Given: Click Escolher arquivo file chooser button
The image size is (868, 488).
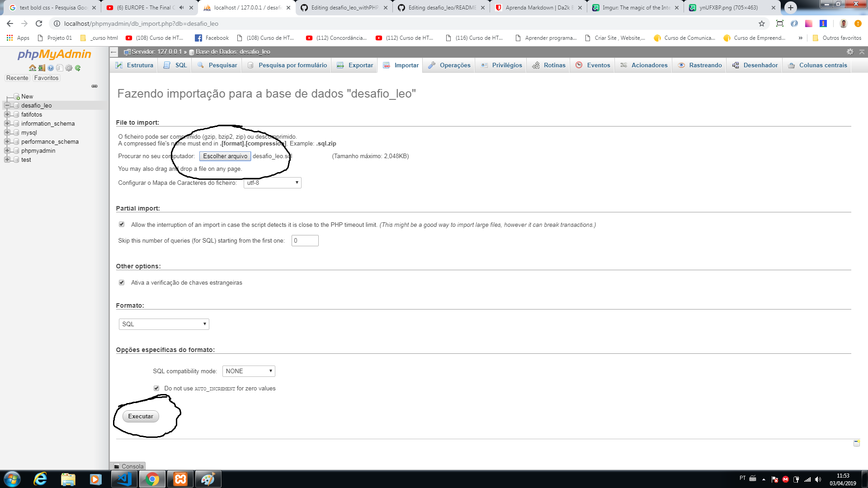Looking at the screenshot, I should tap(225, 156).
